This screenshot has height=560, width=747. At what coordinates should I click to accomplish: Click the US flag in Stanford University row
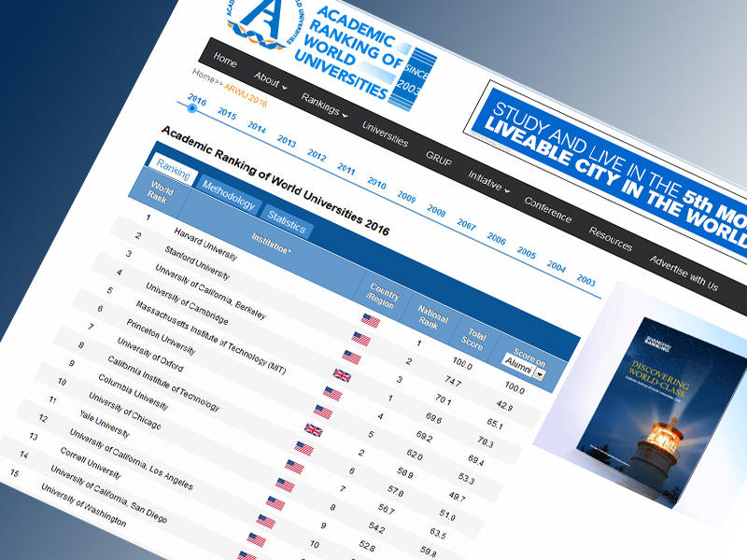click(360, 339)
